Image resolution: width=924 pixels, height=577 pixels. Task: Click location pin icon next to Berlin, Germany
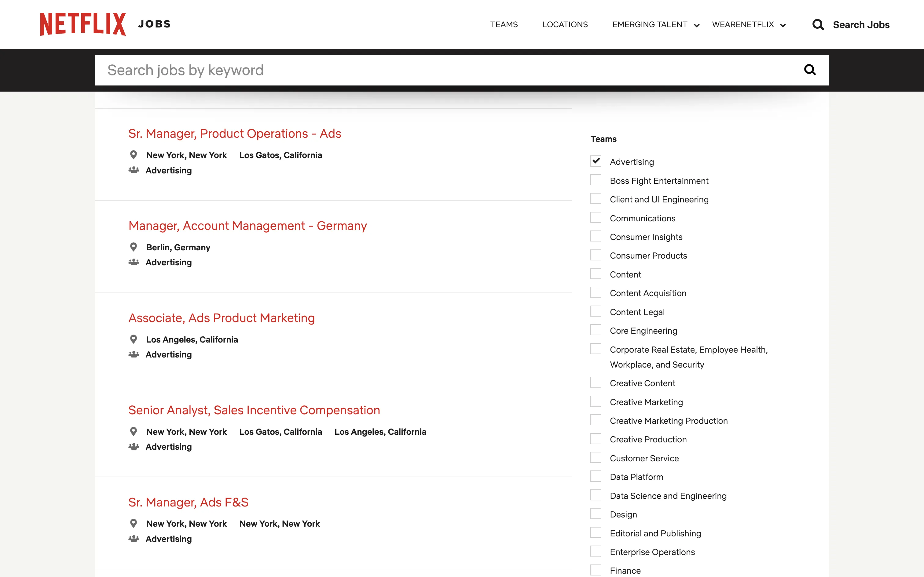[x=133, y=247]
